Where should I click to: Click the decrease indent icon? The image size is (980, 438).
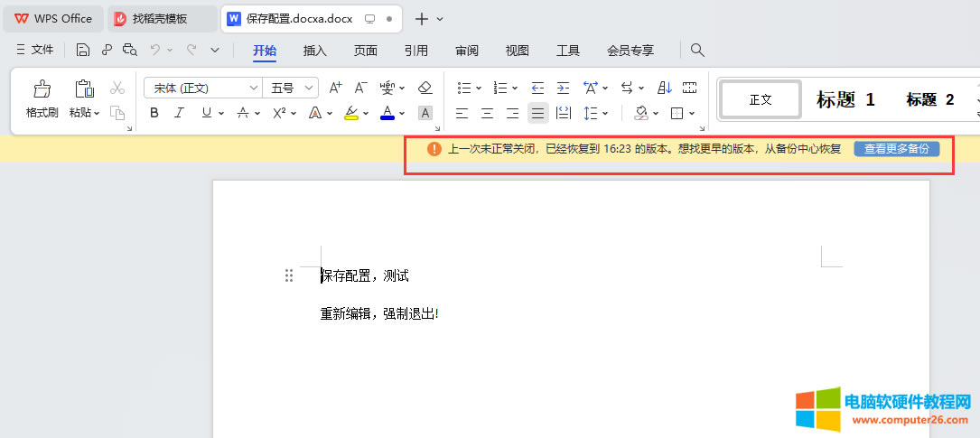[538, 88]
